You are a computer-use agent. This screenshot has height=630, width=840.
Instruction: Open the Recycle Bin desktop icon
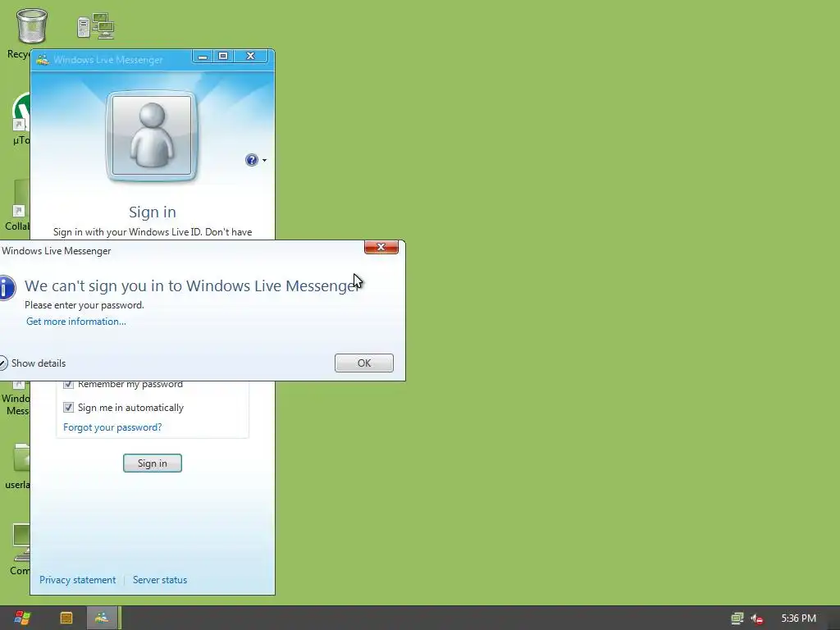(31, 25)
